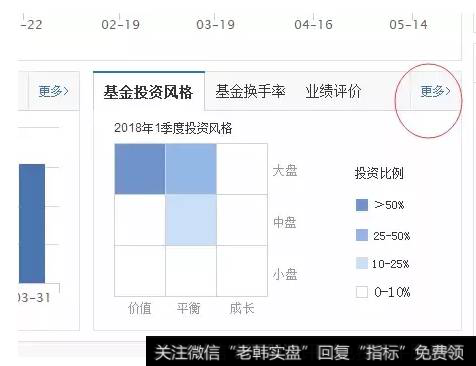Click the 02-19 date axis label
Screen dimensions: 476x366
(x=120, y=25)
